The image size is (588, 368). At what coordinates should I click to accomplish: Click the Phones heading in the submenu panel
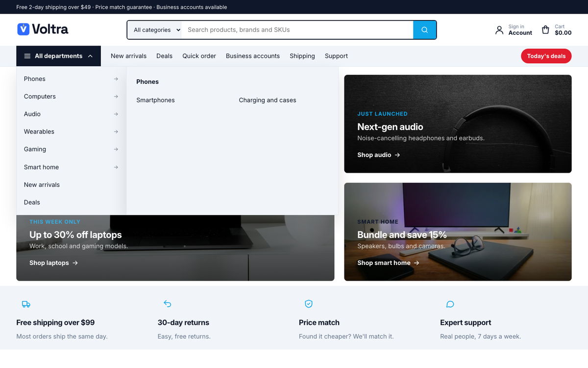(147, 82)
